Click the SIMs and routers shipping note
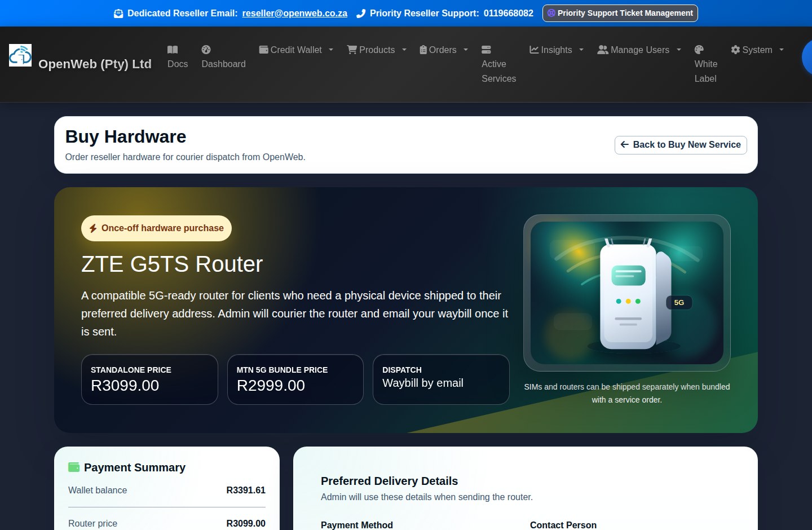 pyautogui.click(x=627, y=393)
